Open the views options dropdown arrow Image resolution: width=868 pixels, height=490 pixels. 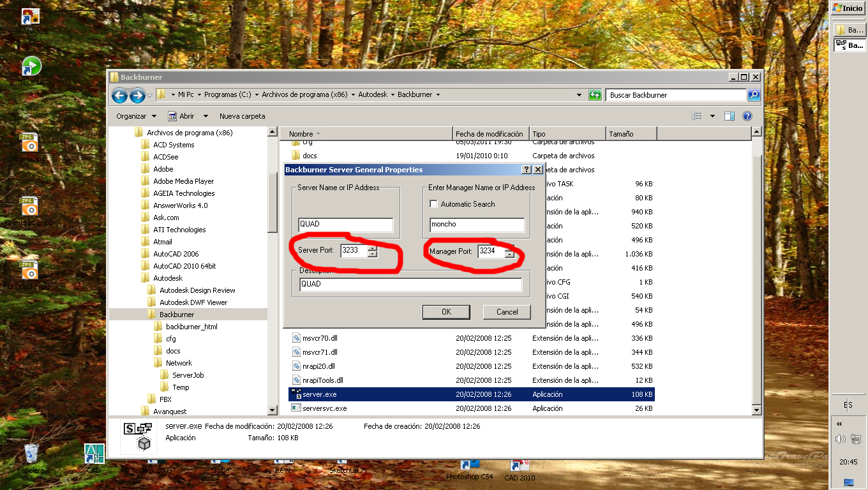(712, 116)
